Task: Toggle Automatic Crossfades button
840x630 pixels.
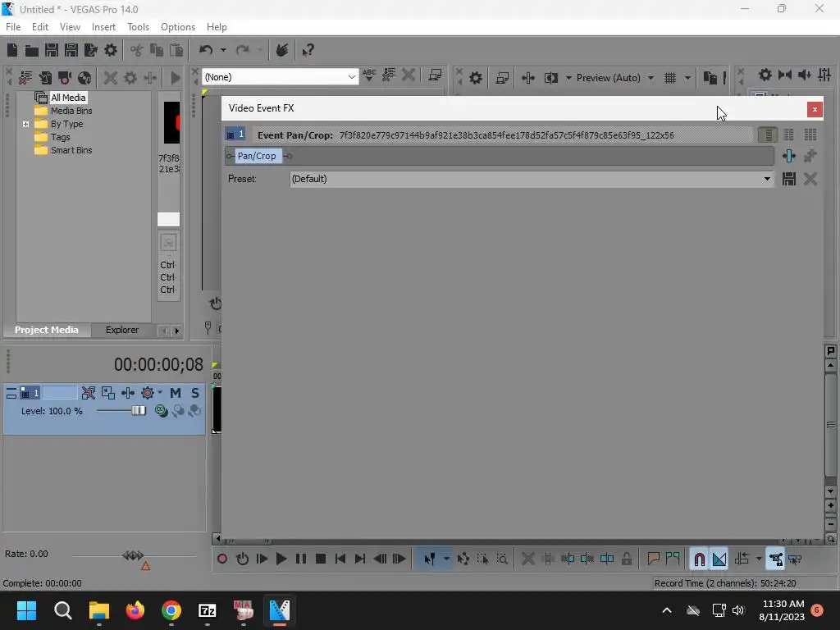Action: [719, 559]
